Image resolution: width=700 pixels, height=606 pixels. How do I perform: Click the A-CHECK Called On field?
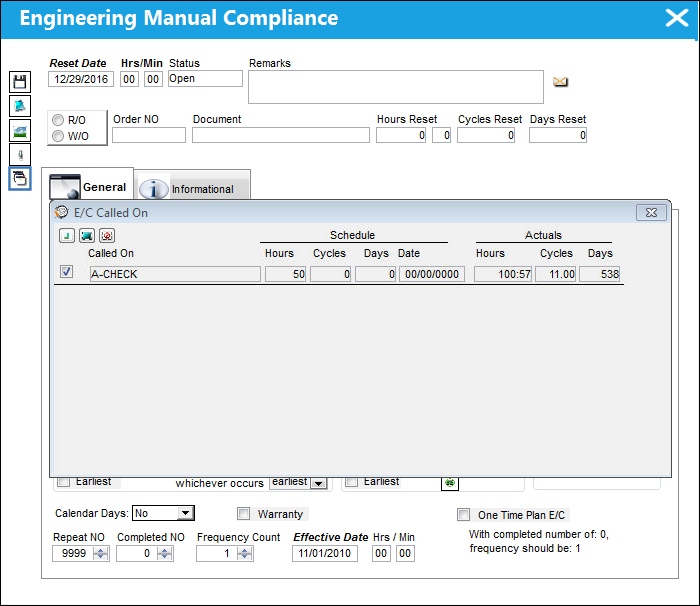[x=175, y=274]
